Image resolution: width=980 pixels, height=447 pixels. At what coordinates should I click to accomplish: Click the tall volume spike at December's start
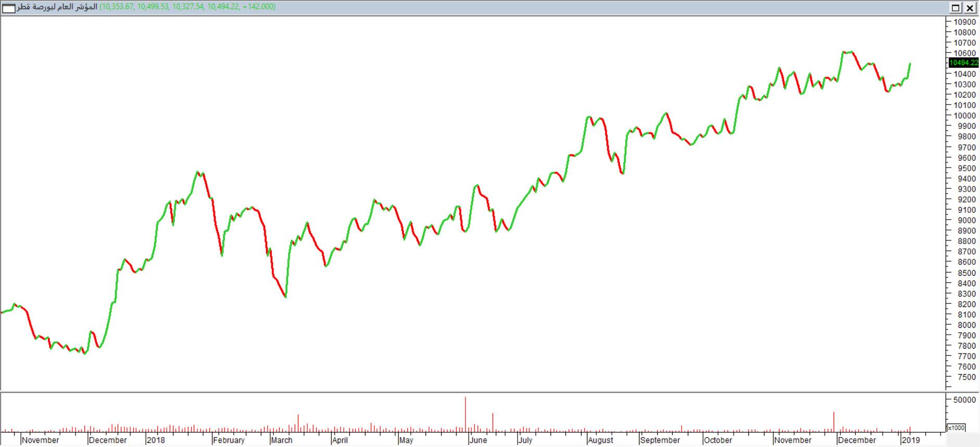pyautogui.click(x=834, y=422)
